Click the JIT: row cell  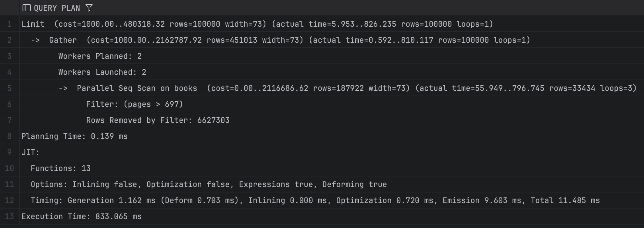pyautogui.click(x=31, y=153)
